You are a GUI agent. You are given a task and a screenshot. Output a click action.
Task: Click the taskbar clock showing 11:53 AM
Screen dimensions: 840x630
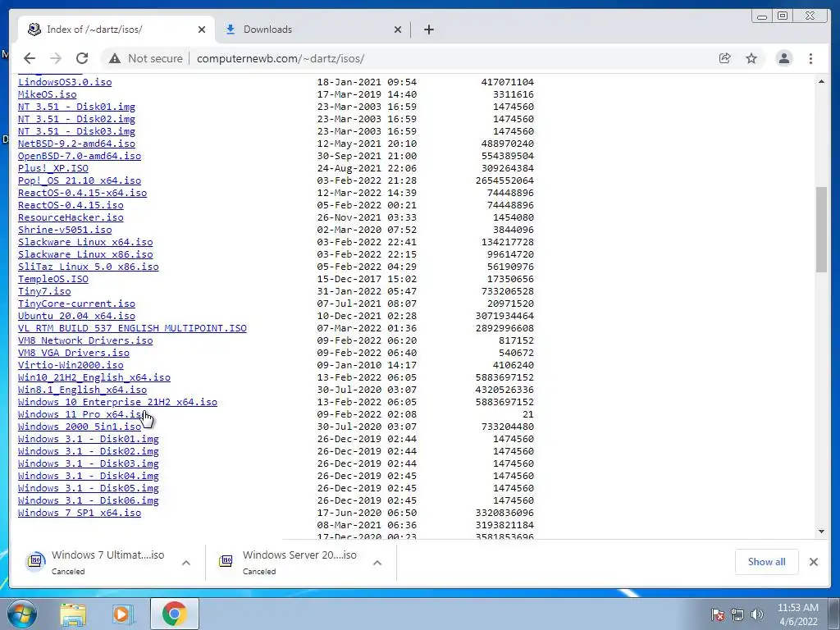(797, 614)
